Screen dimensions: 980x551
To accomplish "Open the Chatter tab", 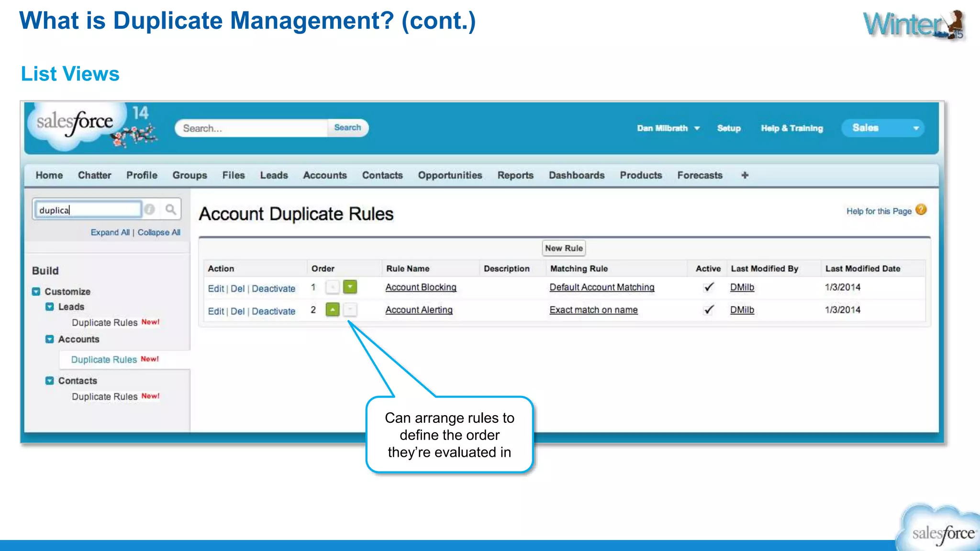I will pyautogui.click(x=95, y=175).
